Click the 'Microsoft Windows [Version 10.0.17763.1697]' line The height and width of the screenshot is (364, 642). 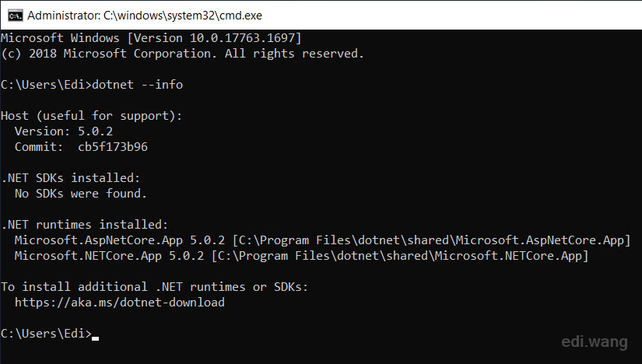tap(151, 38)
